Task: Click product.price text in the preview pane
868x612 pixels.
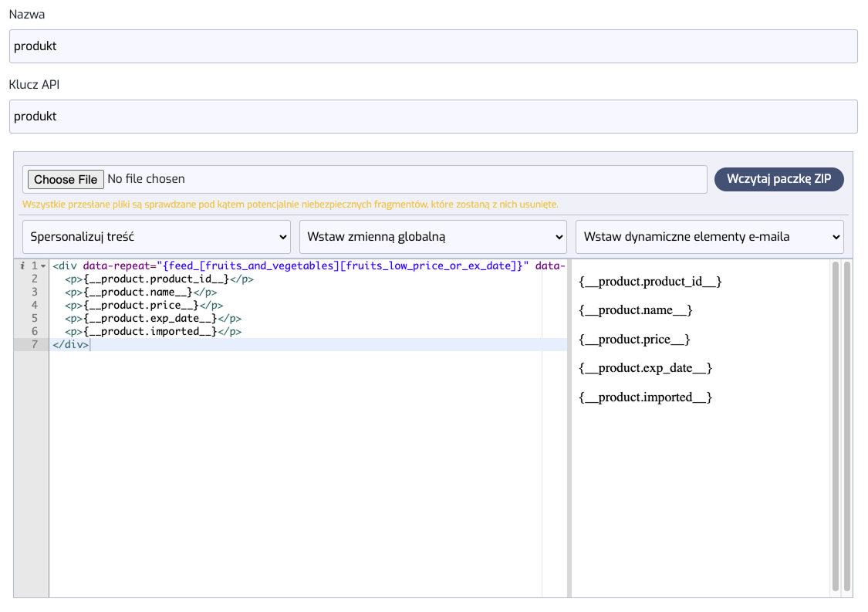Action: 633,340
